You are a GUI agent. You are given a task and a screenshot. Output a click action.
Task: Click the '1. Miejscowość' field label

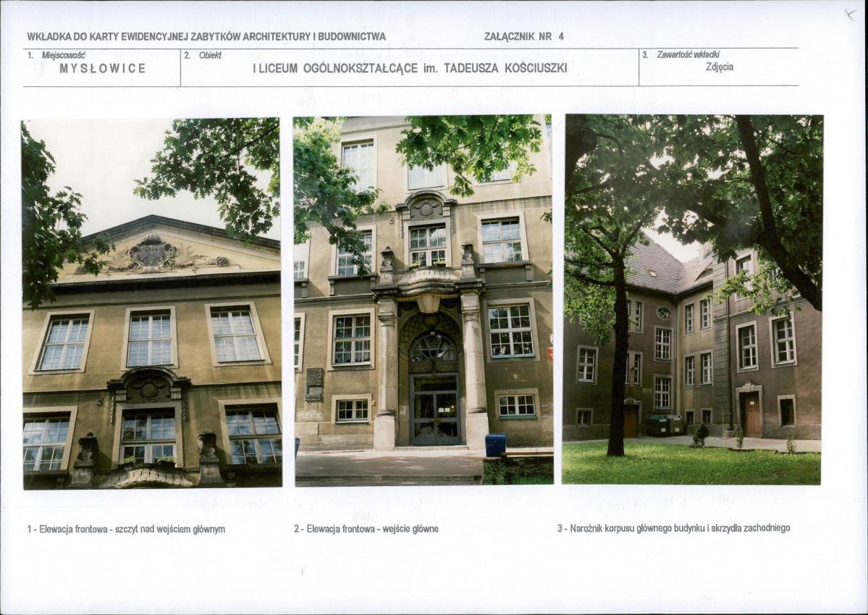pos(56,55)
